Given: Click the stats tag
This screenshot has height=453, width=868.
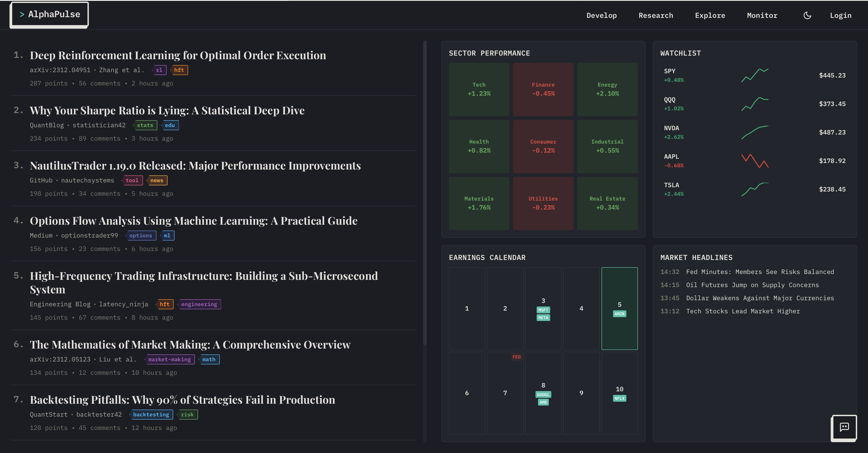Looking at the screenshot, I should tap(145, 125).
